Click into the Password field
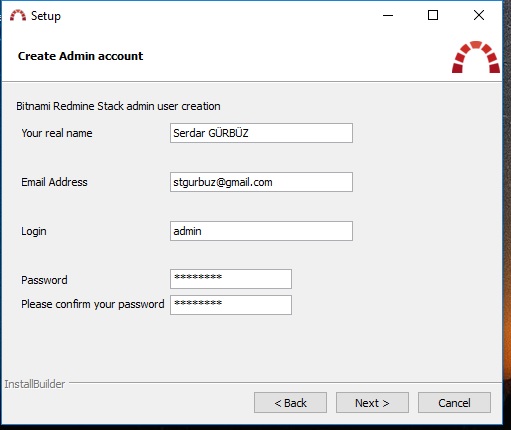 coord(231,279)
